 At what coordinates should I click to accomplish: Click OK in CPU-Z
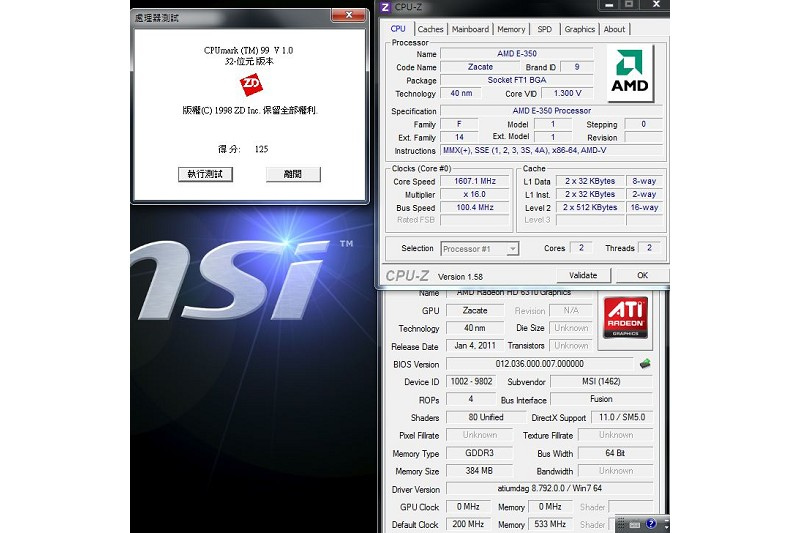[642, 275]
